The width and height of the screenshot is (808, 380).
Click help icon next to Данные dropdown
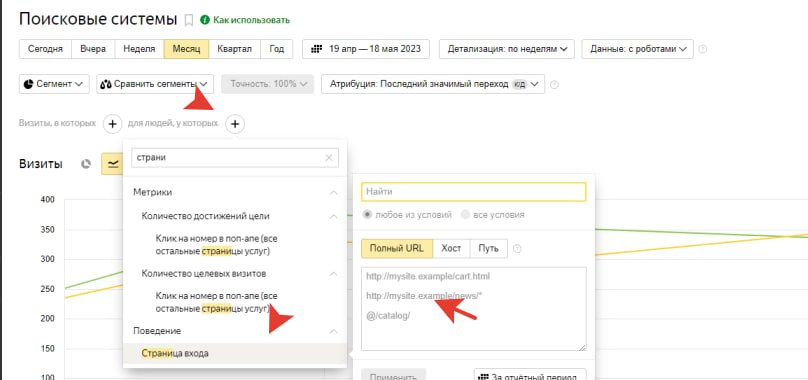[x=702, y=49]
